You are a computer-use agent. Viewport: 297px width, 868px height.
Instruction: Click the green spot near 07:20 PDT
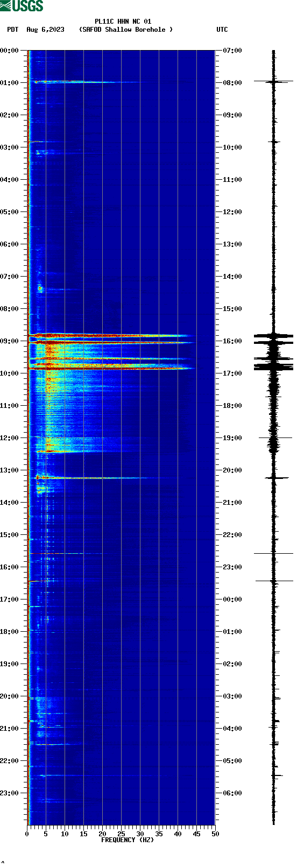(x=40, y=288)
